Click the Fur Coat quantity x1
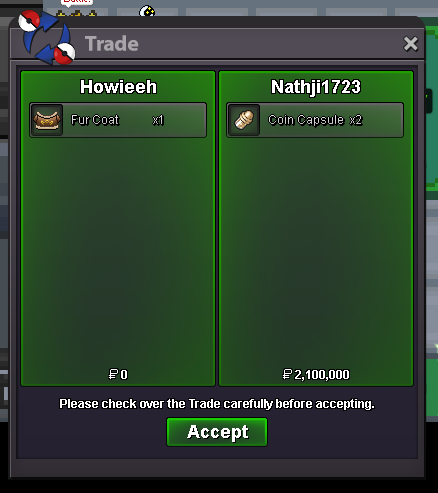Image resolution: width=438 pixels, height=493 pixels. pos(158,120)
